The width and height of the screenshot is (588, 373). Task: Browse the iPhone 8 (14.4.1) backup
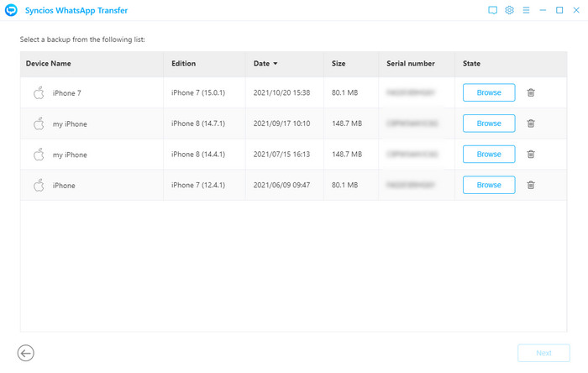pos(489,154)
